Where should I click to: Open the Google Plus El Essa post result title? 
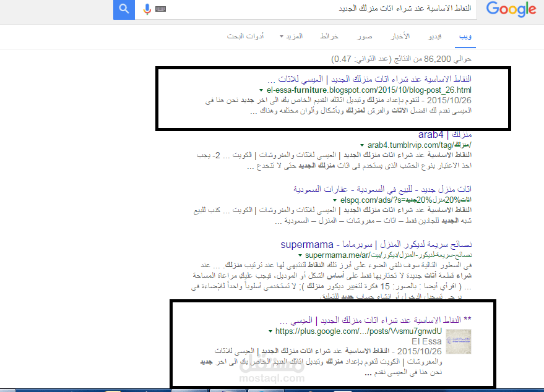point(376,320)
